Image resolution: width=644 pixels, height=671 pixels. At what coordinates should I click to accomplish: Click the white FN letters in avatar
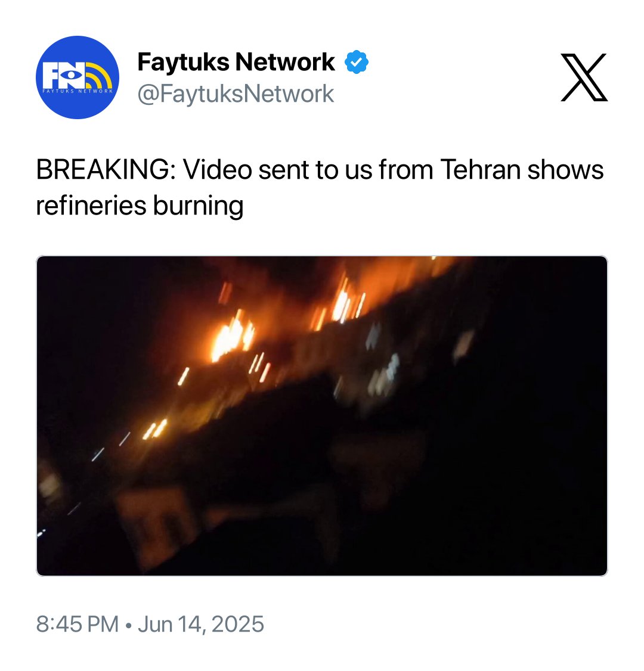pyautogui.click(x=64, y=75)
